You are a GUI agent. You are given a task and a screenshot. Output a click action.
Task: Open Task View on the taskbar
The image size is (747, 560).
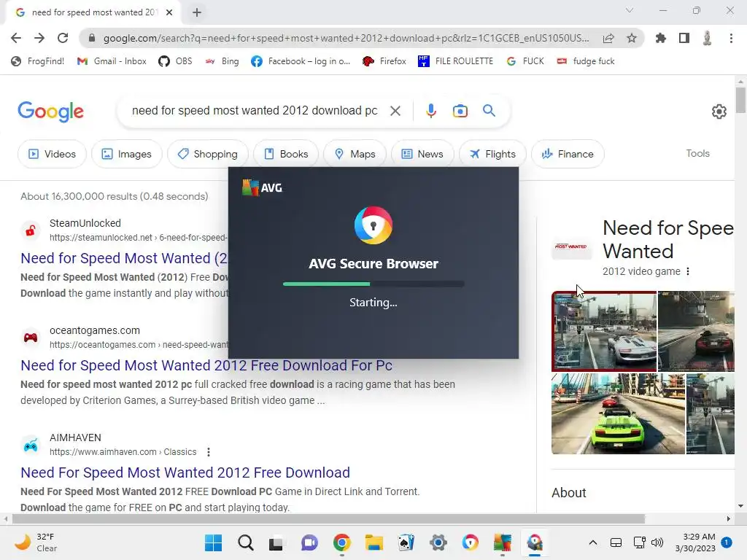coord(276,542)
